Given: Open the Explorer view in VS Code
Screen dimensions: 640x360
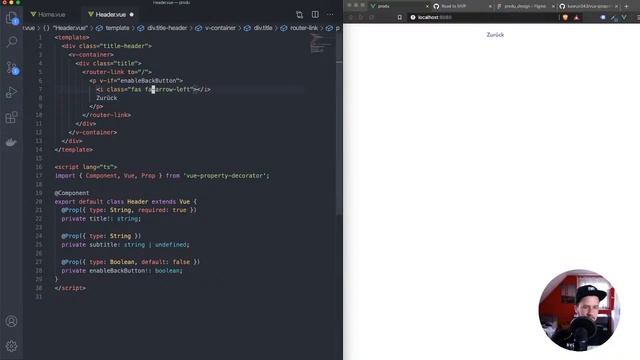Looking at the screenshot, I should (x=11, y=18).
